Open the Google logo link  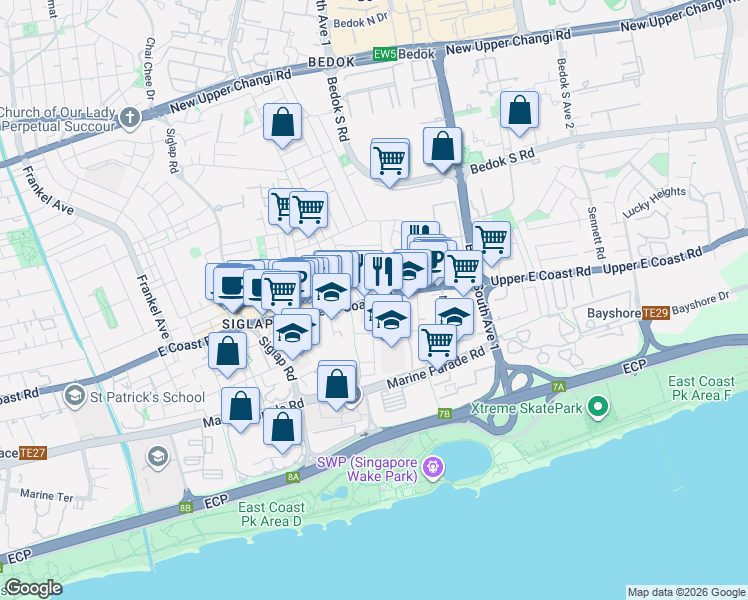[x=32, y=589]
